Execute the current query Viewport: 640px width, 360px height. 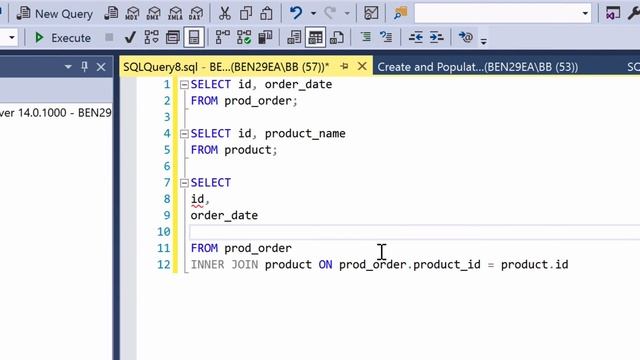pyautogui.click(x=63, y=38)
